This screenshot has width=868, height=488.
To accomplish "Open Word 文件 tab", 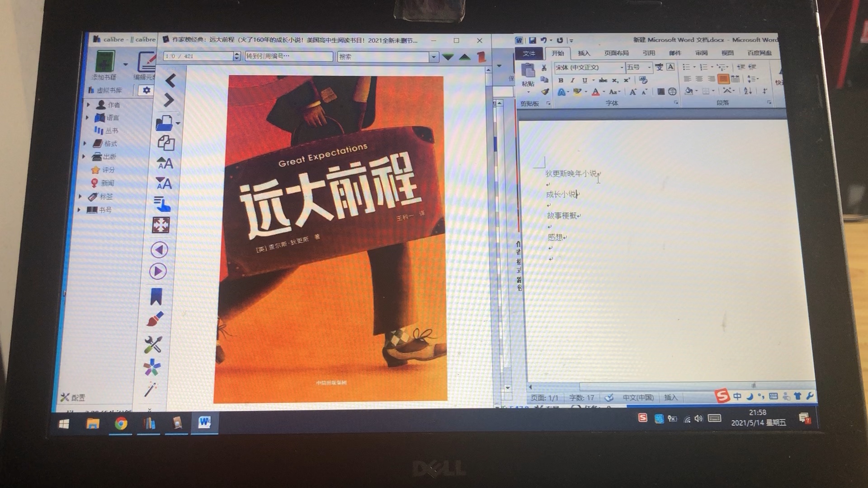I will pyautogui.click(x=529, y=54).
